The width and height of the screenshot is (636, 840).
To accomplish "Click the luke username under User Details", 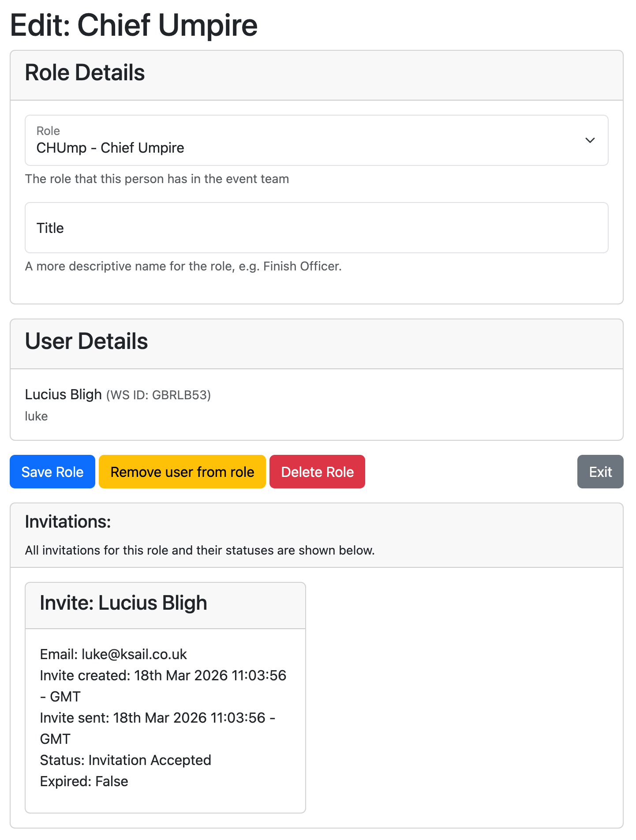I will pos(36,416).
